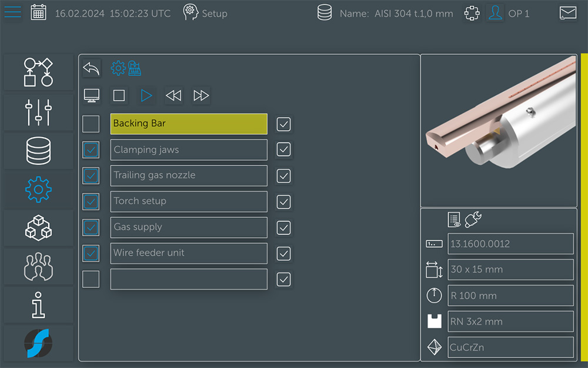The image size is (588, 368).
Task: Click the CuCrZn material field
Action: click(x=510, y=347)
